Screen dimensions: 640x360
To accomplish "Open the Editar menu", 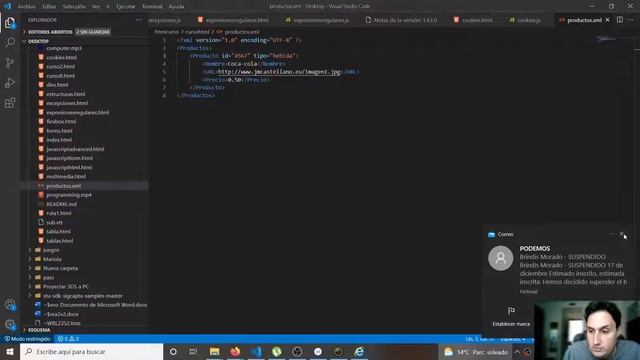I will click(49, 7).
